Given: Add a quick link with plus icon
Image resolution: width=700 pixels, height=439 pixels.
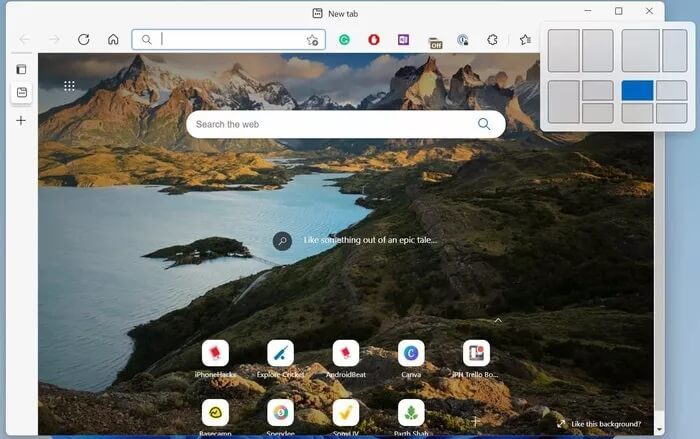Looking at the screenshot, I should click(475, 420).
